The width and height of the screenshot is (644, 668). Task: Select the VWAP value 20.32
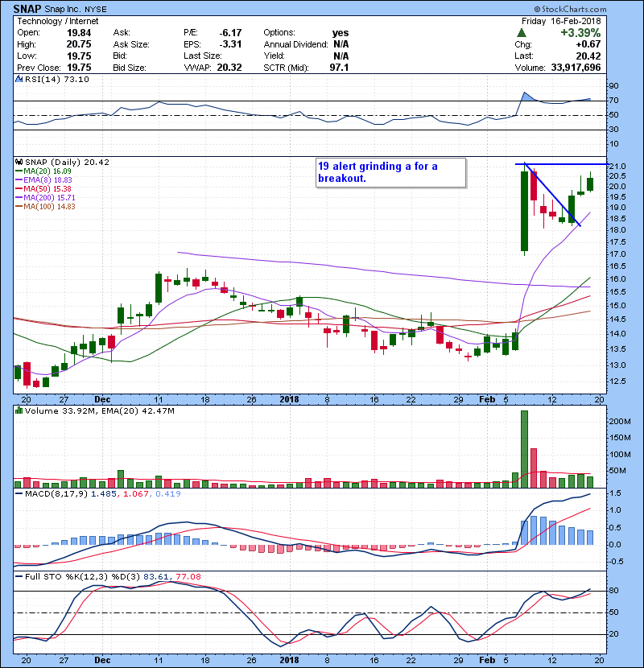tap(229, 68)
